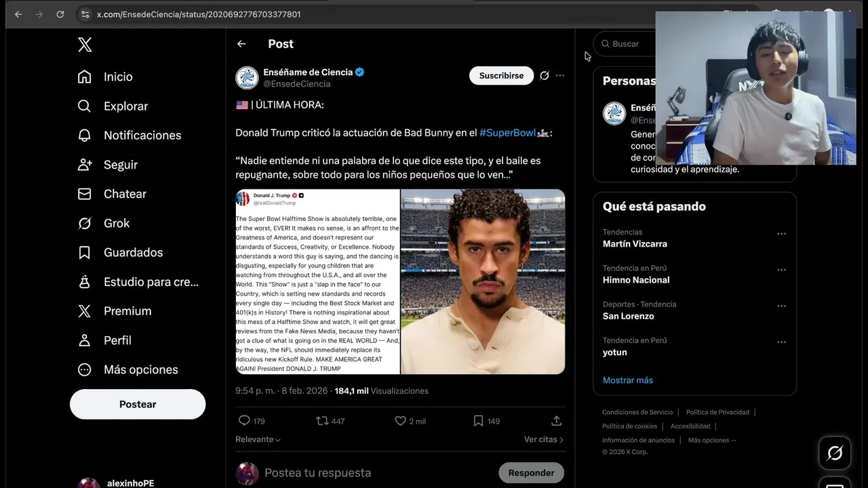Click 184,1 mil Visualizaciones count
Screen dimensions: 868x488
click(x=381, y=391)
